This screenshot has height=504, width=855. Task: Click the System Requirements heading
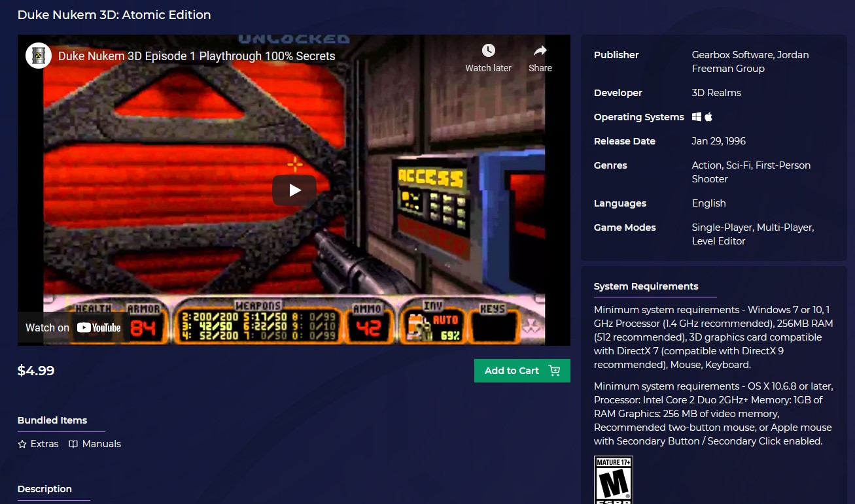646,286
